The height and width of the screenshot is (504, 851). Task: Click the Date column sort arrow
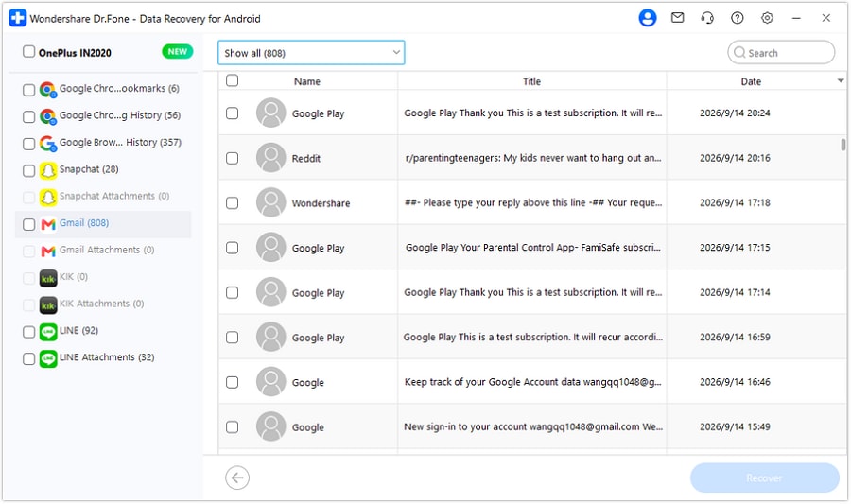coord(841,80)
